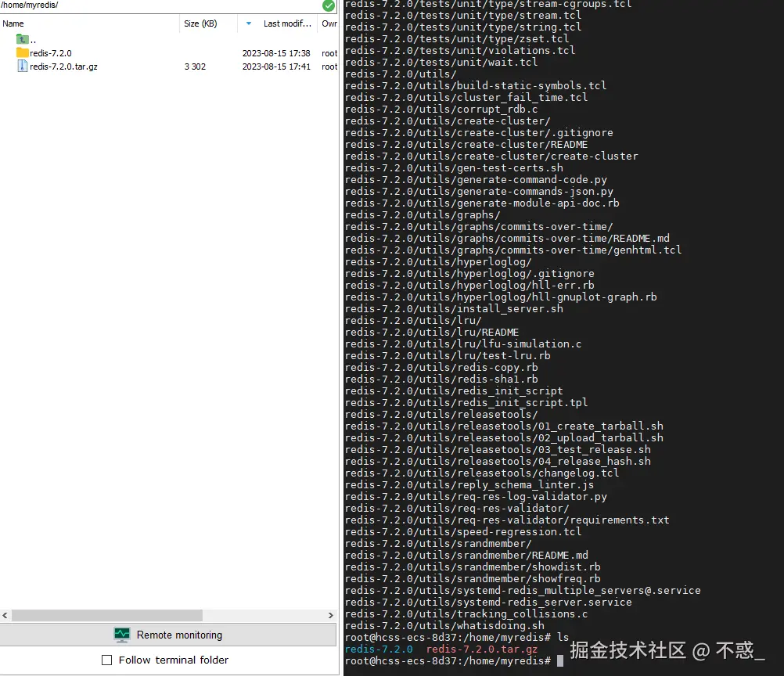
Task: Click the terminal line utils/gen-test-certs.sh
Action: pyautogui.click(x=454, y=168)
